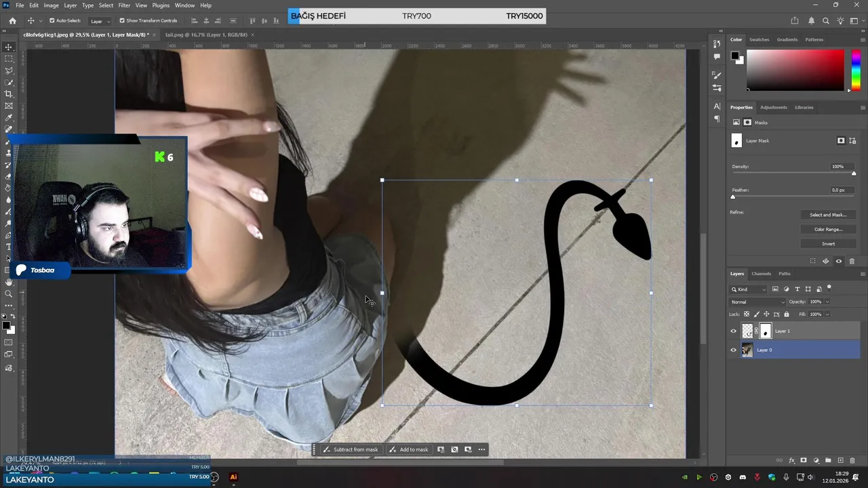Screen dimensions: 868x488
Task: Hide Layer 0 with its eye icon
Action: click(x=733, y=350)
